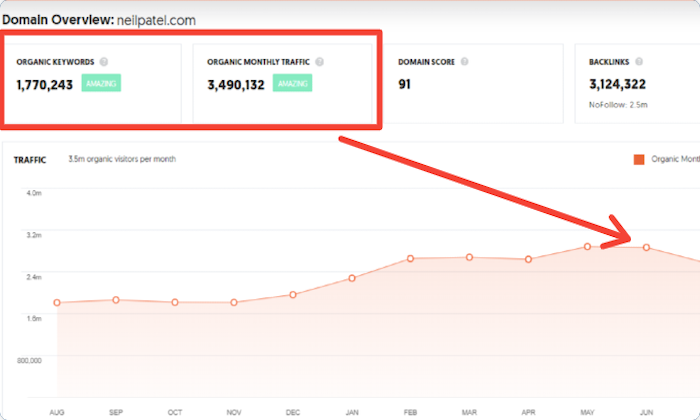
Task: Select the JUN data point on traffic chart
Action: (646, 247)
